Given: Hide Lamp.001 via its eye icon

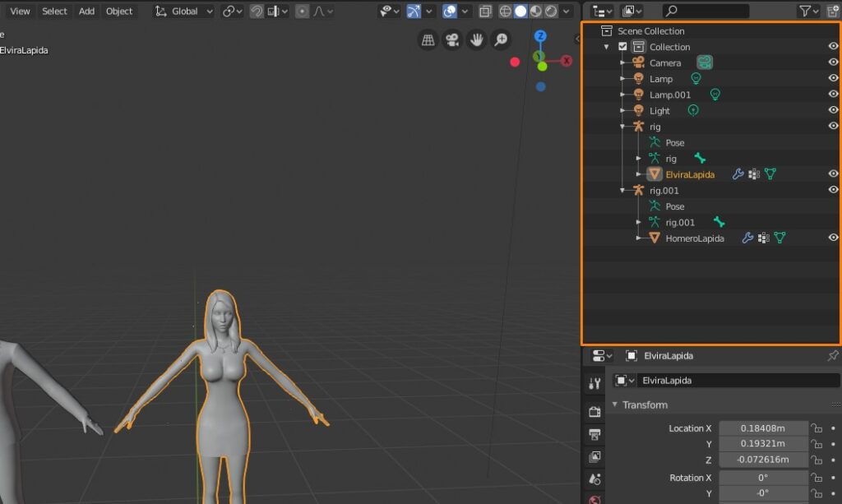Looking at the screenshot, I should (833, 94).
